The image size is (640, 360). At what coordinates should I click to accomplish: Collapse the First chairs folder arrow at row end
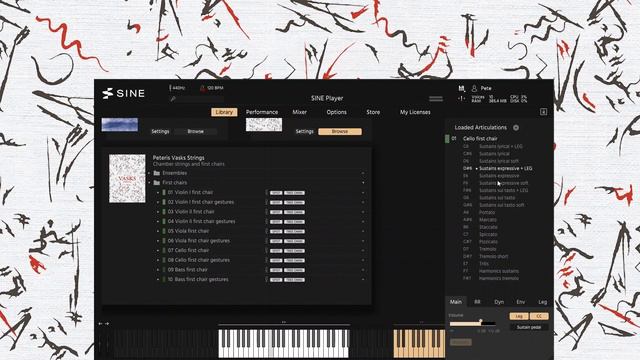(363, 182)
